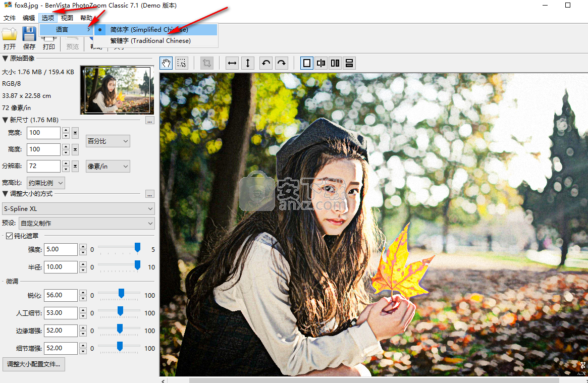588x383 pixels.
Task: Open the 编辑 edit menu
Action: tap(28, 18)
